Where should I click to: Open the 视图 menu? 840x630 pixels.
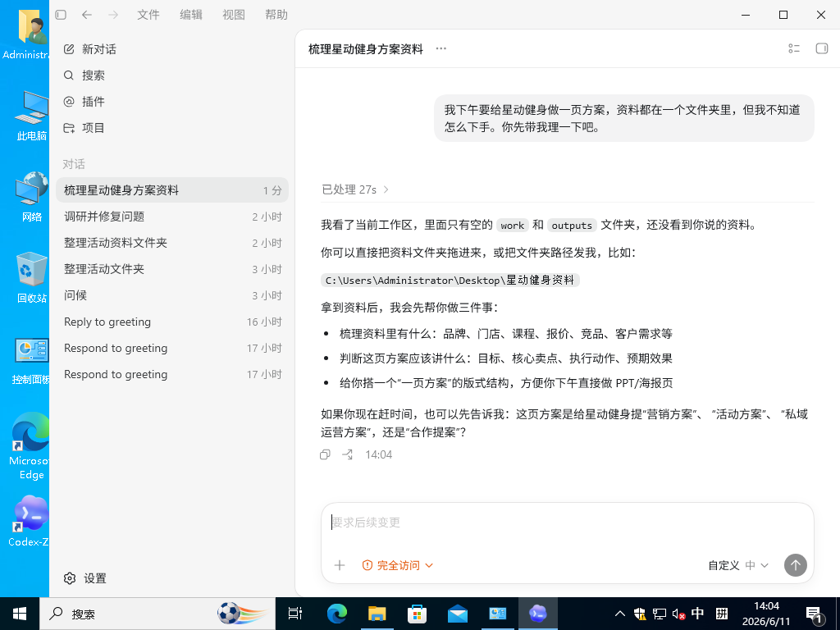pos(234,15)
